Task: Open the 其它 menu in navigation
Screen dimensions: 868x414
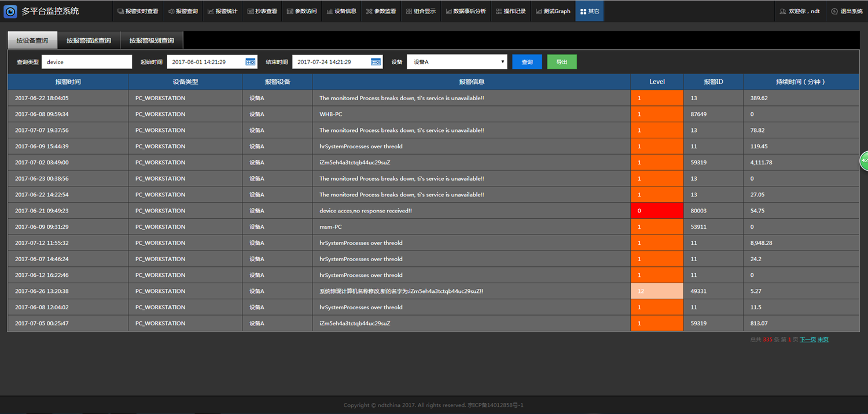Action: (589, 11)
